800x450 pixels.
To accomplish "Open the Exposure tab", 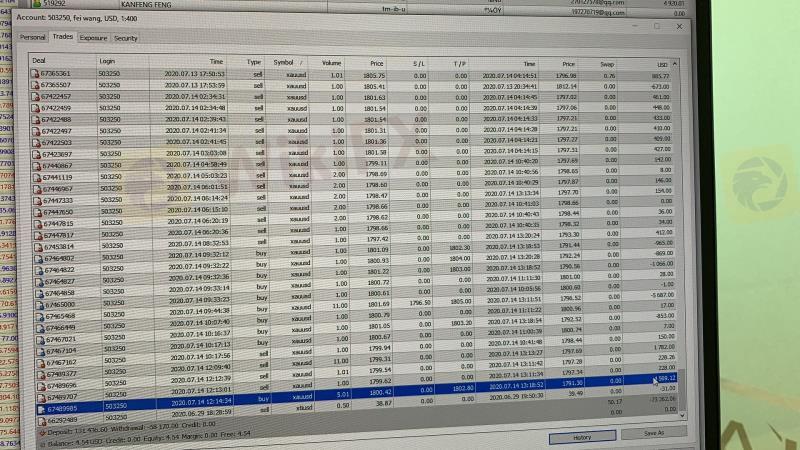I will click(x=93, y=38).
